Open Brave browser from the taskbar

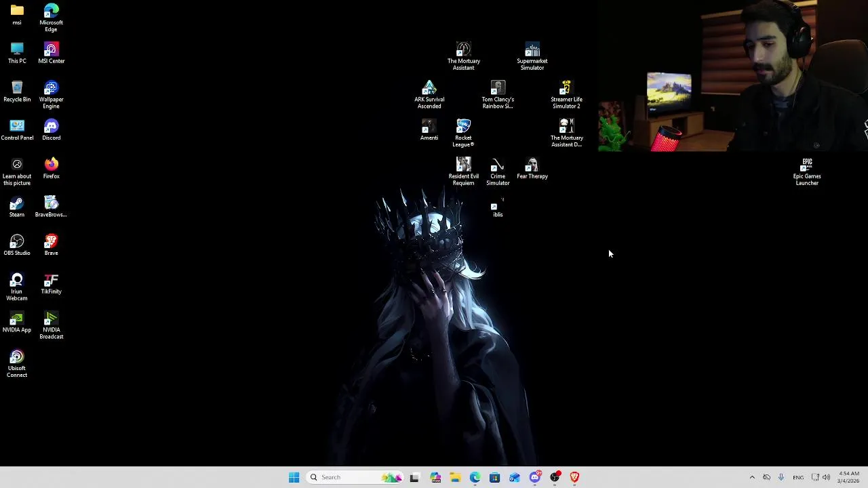click(575, 477)
